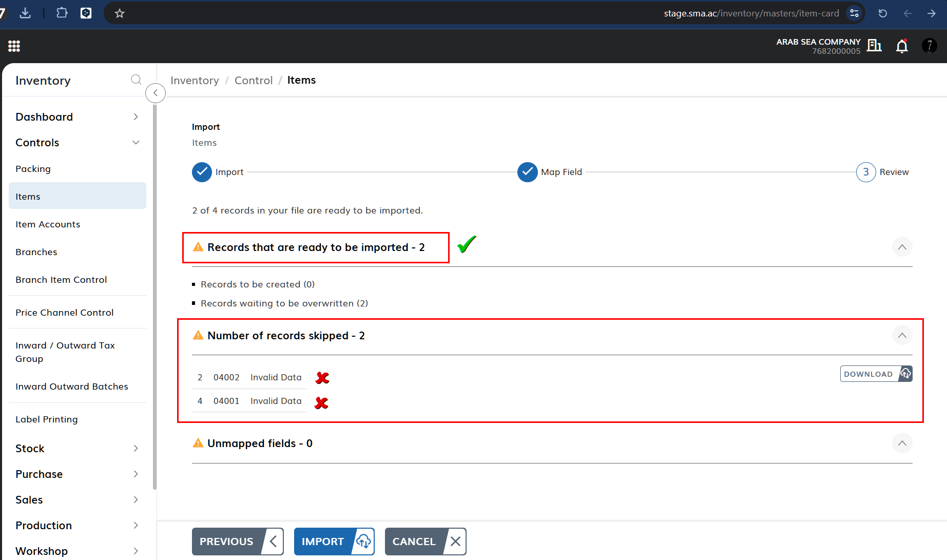Expand the Production menu
The width and height of the screenshot is (947, 560).
tap(77, 525)
